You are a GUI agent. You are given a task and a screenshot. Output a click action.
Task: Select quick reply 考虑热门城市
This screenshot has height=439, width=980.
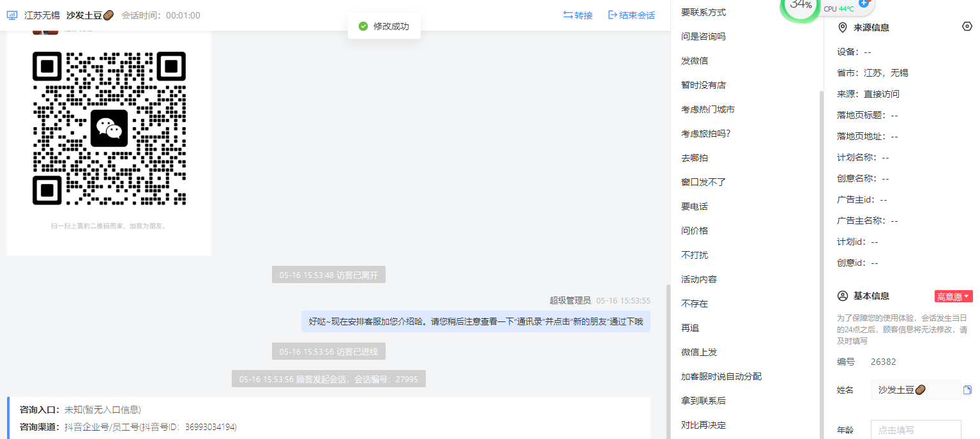(708, 109)
